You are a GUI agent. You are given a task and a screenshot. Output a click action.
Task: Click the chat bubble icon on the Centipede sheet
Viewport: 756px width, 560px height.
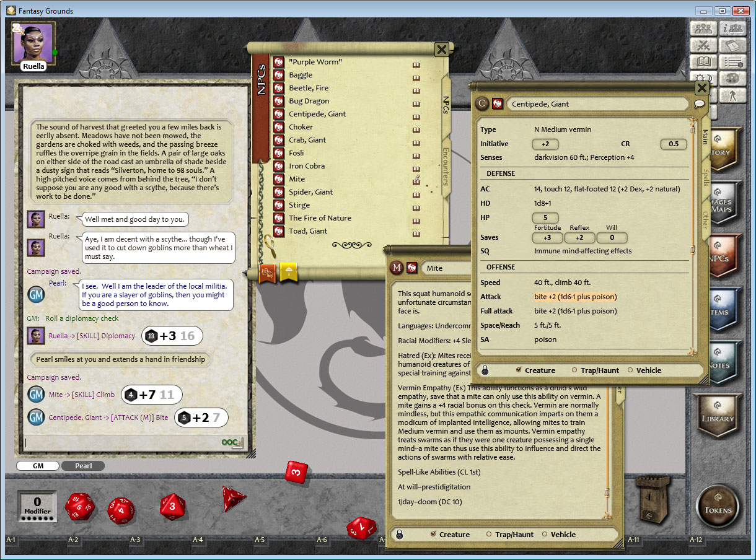700,103
